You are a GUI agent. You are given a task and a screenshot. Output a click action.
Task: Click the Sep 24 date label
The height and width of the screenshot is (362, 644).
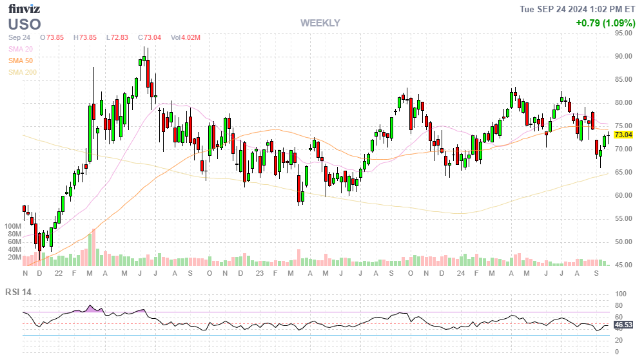pyautogui.click(x=20, y=38)
